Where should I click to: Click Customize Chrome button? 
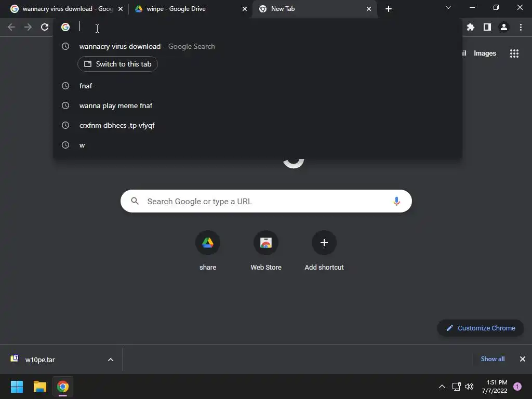pyautogui.click(x=481, y=328)
